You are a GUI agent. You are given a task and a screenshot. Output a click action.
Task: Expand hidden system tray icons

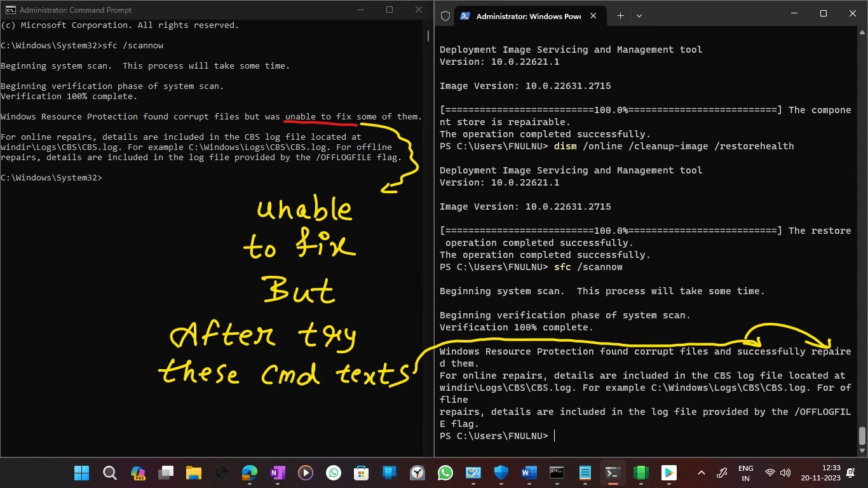[x=701, y=473]
